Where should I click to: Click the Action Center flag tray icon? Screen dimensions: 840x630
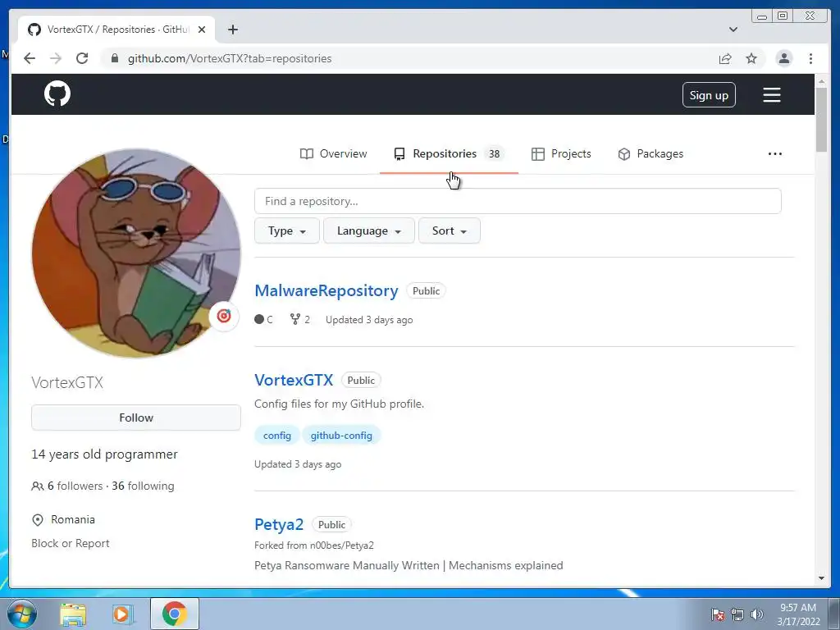click(x=718, y=614)
